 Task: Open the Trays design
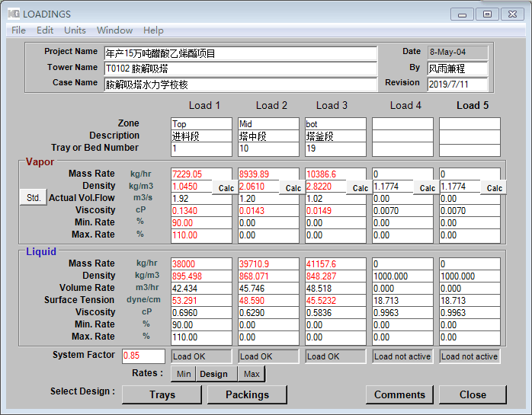click(162, 394)
